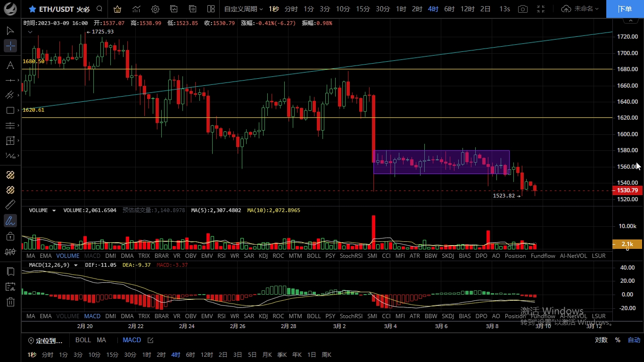Image resolution: width=644 pixels, height=362 pixels.
Task: Select BOLL in the MACD pane indicator row
Action: pyautogui.click(x=314, y=316)
